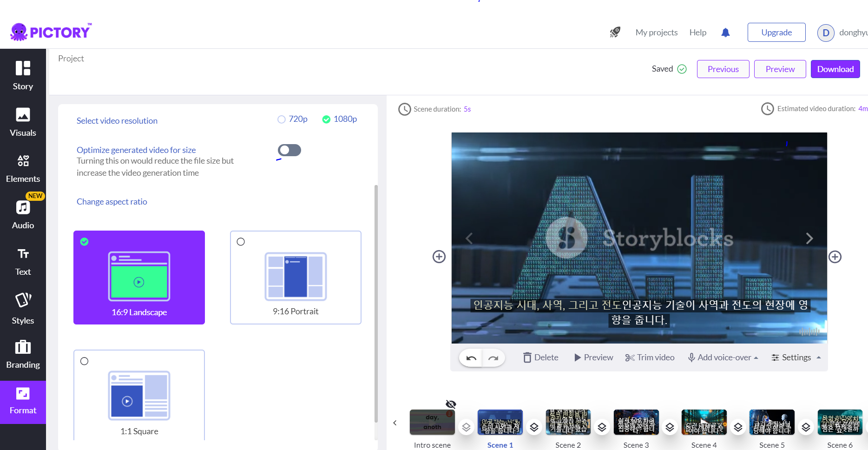Click the scene duration 5s value
Viewport: 868px width, 450px height.
point(467,109)
